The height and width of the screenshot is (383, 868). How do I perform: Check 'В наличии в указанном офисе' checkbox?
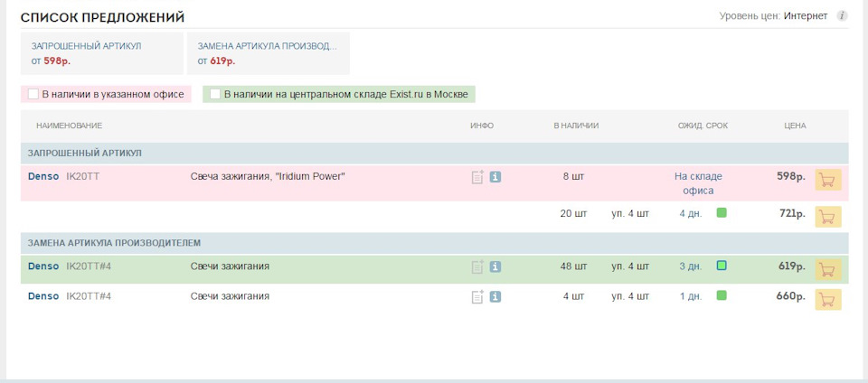pos(33,94)
